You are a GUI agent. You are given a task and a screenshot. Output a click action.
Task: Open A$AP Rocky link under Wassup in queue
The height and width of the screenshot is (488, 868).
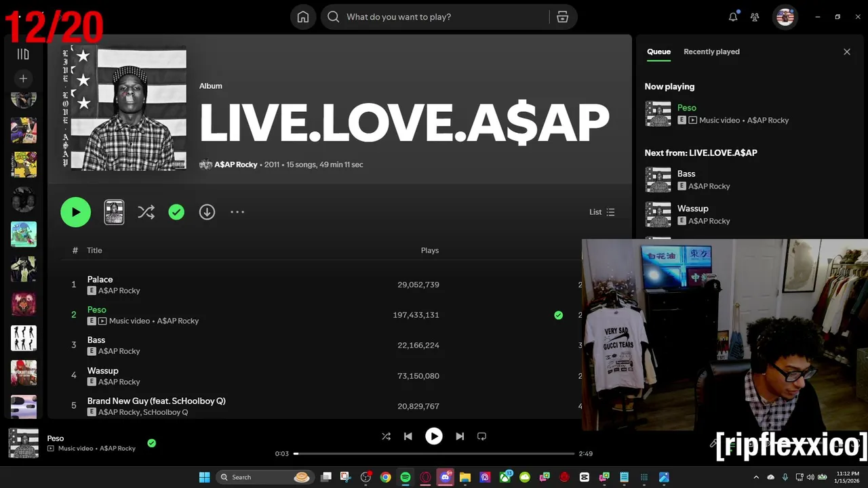pyautogui.click(x=709, y=221)
